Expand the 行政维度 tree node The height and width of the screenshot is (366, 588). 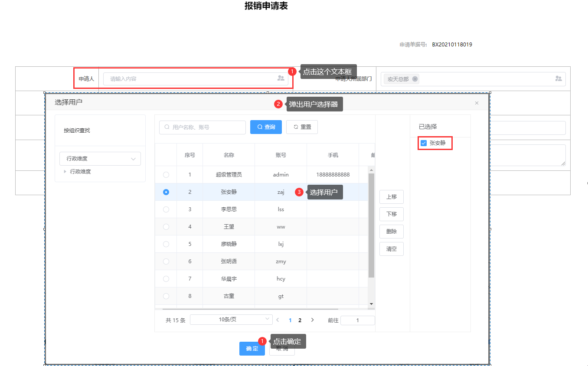(65, 172)
